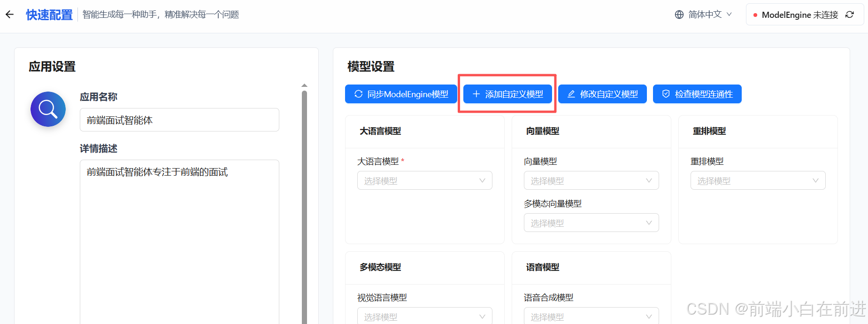
Task: Click the globe language icon
Action: tap(679, 15)
